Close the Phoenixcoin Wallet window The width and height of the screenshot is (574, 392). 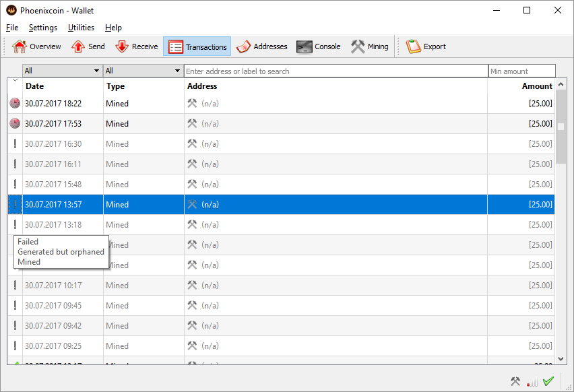click(558, 10)
